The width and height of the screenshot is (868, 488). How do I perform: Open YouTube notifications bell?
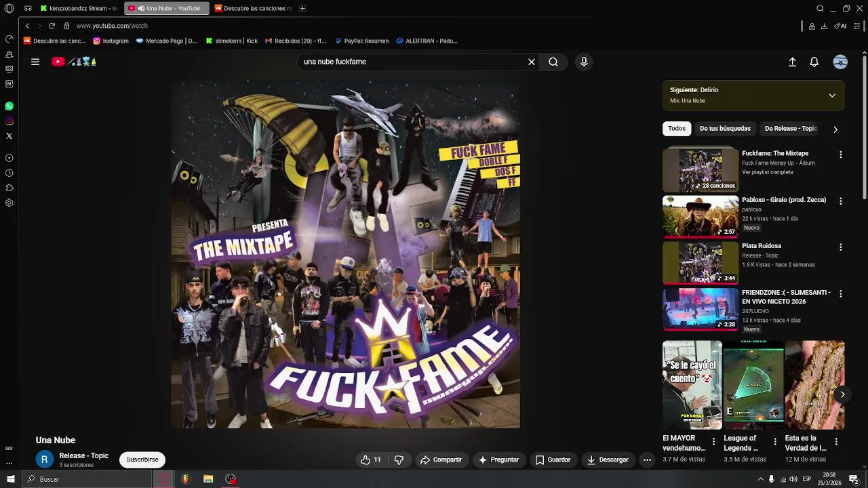(x=814, y=62)
